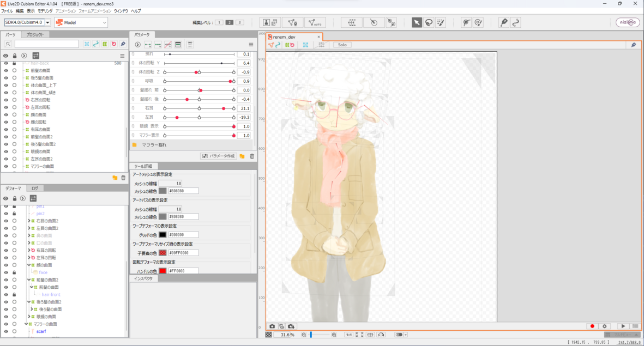This screenshot has width=644, height=346.
Task: Open the parameter panel hamburger menu
Action: click(x=251, y=44)
